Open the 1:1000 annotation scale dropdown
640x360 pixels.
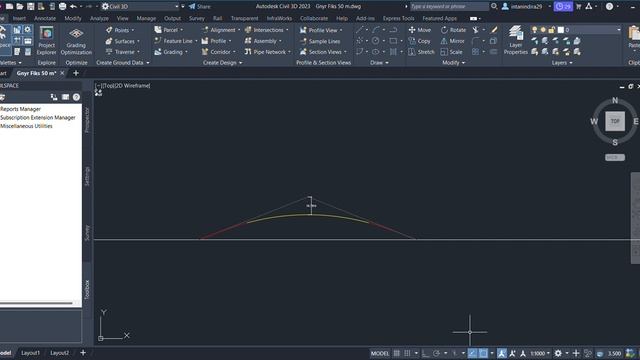[x=540, y=353]
